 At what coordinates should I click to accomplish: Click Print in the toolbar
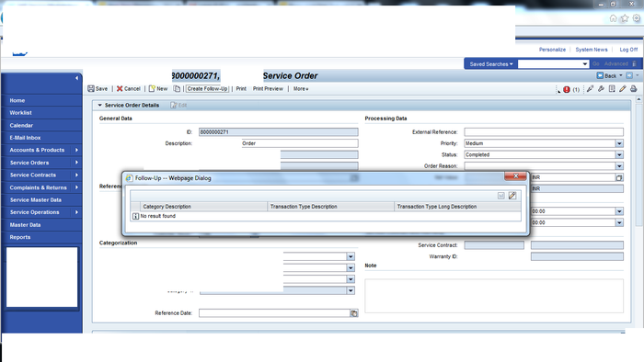tap(241, 88)
